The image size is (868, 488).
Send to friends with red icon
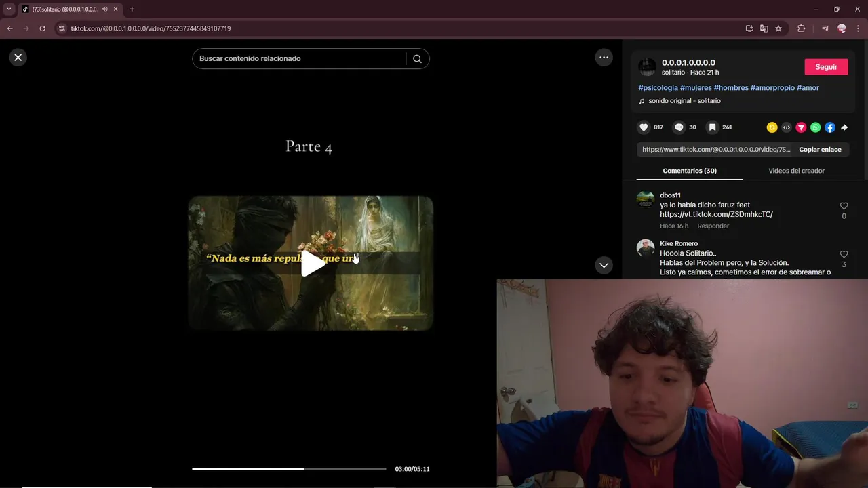coord(801,127)
